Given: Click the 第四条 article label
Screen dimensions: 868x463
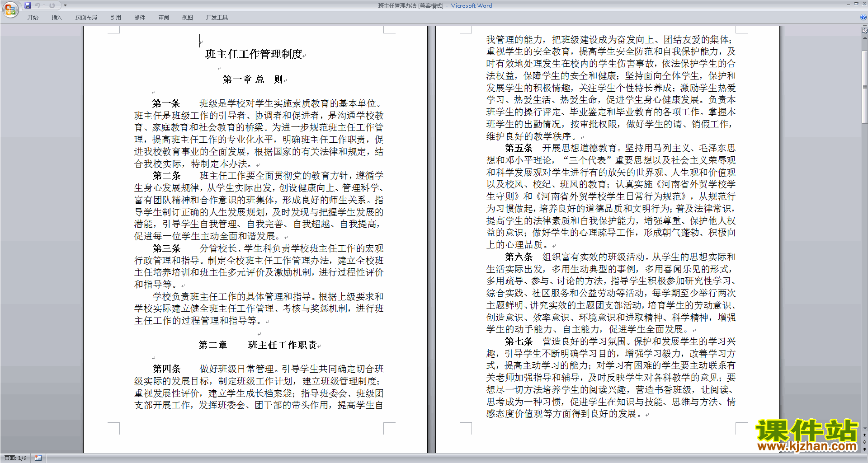Looking at the screenshot, I should pyautogui.click(x=166, y=369).
